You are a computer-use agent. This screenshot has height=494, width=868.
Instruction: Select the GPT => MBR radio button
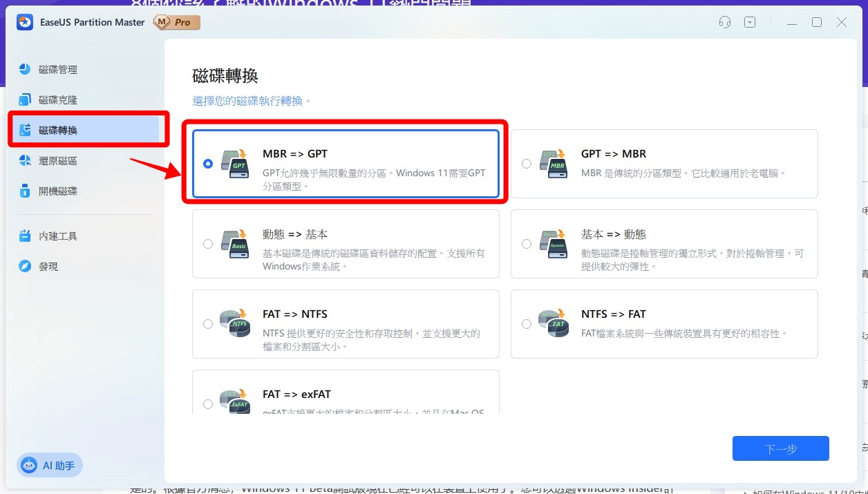(527, 164)
